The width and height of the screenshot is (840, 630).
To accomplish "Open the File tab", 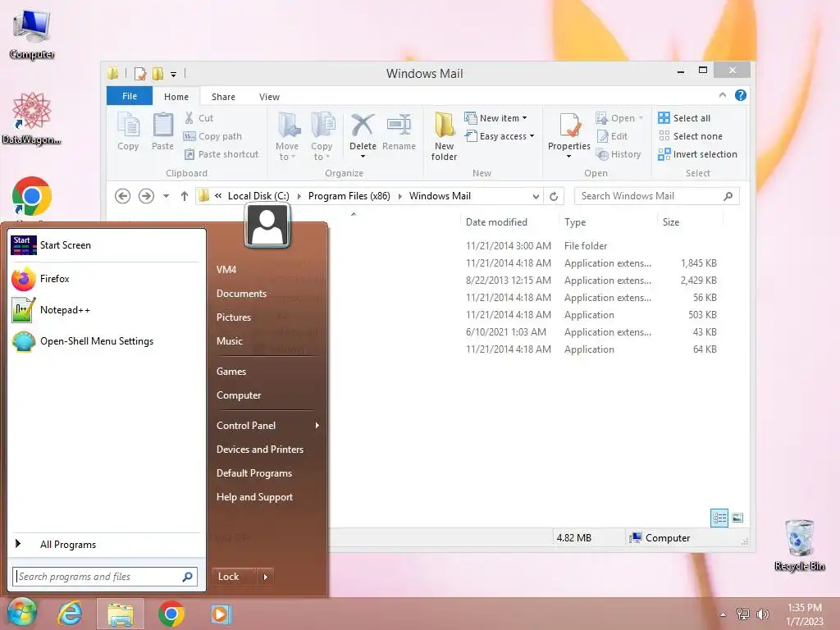I will [130, 96].
